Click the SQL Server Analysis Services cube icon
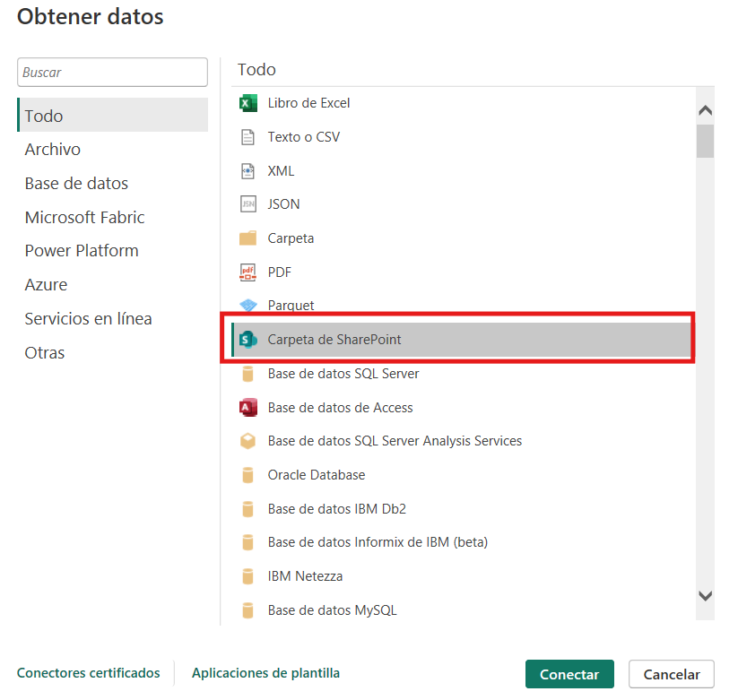This screenshot has height=700, width=738. pos(248,441)
